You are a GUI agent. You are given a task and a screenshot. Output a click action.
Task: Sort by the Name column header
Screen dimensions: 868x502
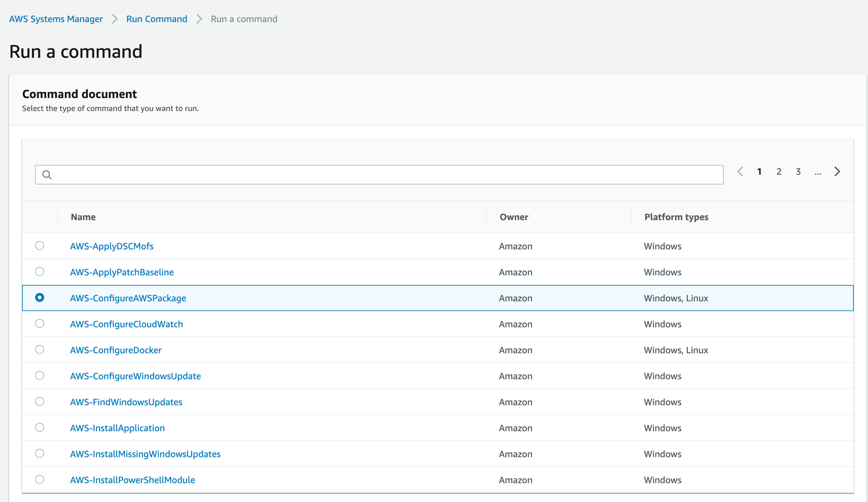click(83, 217)
